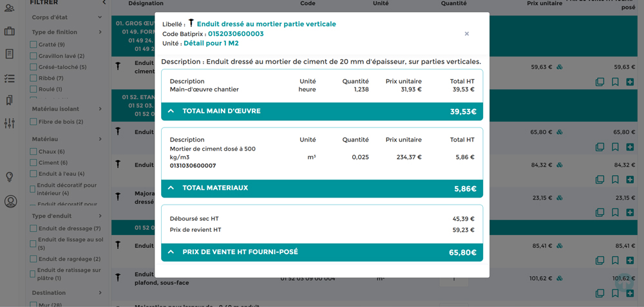The width and height of the screenshot is (644, 307).
Task: Collapse the TOTAL MAIN D'ŒUVRE section
Action: 171,111
